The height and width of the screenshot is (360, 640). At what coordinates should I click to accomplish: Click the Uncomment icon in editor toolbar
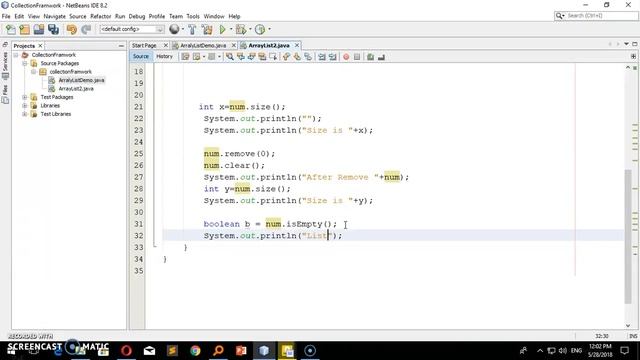point(381,57)
